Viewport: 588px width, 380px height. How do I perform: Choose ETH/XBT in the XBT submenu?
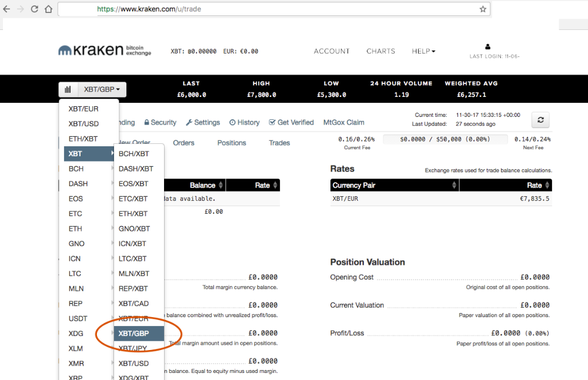point(139,214)
